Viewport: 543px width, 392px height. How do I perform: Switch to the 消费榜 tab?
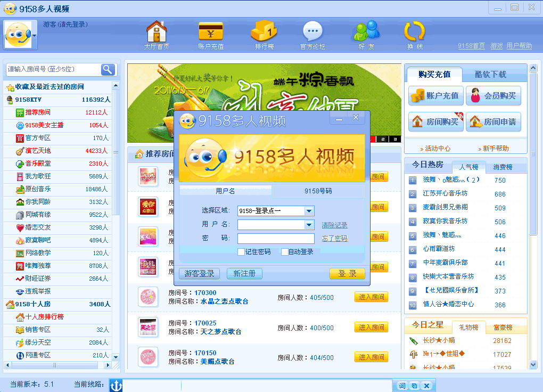point(503,167)
